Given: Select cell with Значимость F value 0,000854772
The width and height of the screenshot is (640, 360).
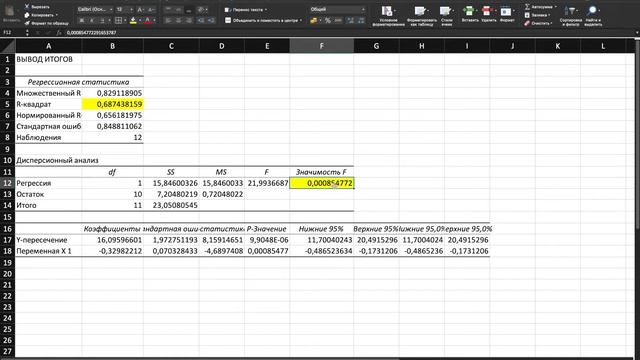Looking at the screenshot, I should coord(322,183).
